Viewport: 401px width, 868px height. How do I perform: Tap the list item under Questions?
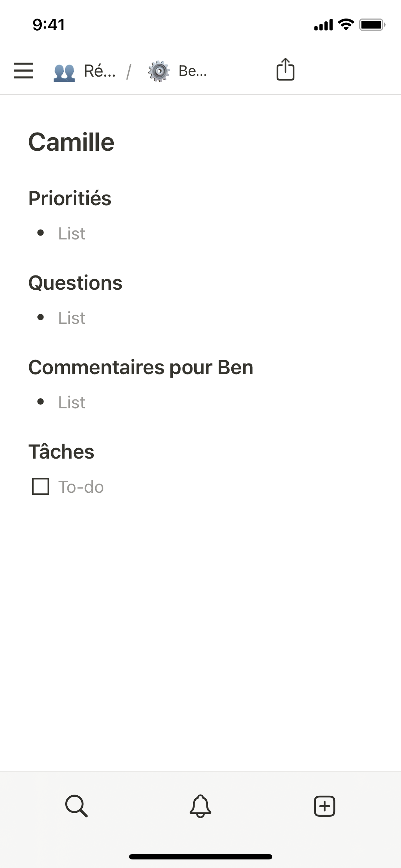72,318
